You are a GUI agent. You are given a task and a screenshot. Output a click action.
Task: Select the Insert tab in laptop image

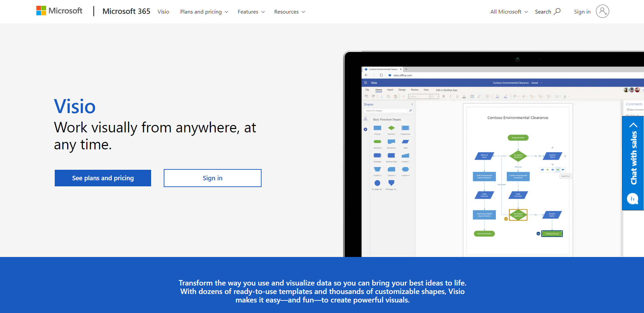[390, 90]
